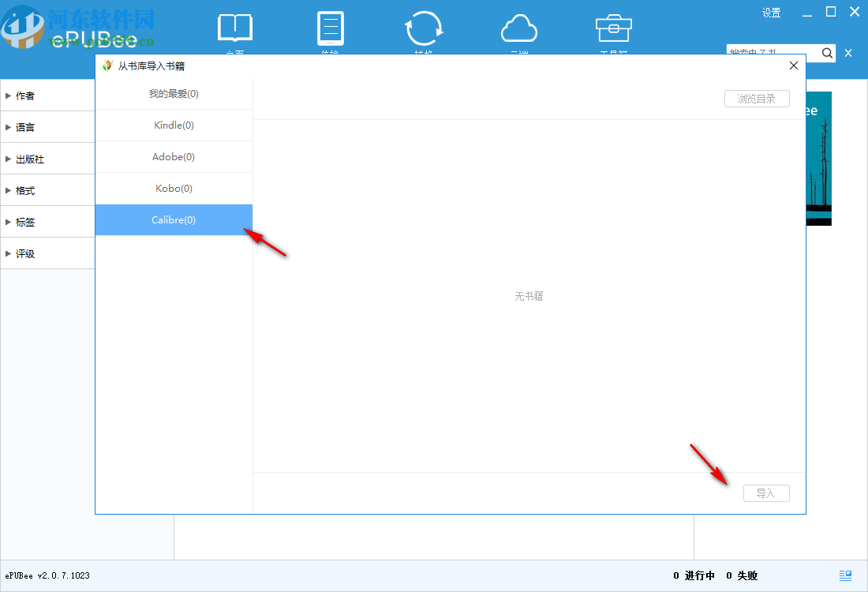Open 设置 settings in title bar

coord(771,13)
